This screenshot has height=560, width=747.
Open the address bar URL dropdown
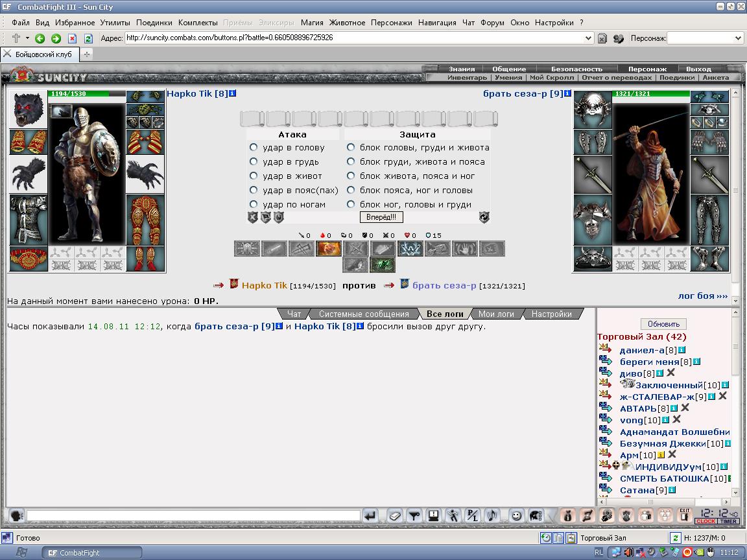[x=588, y=38]
